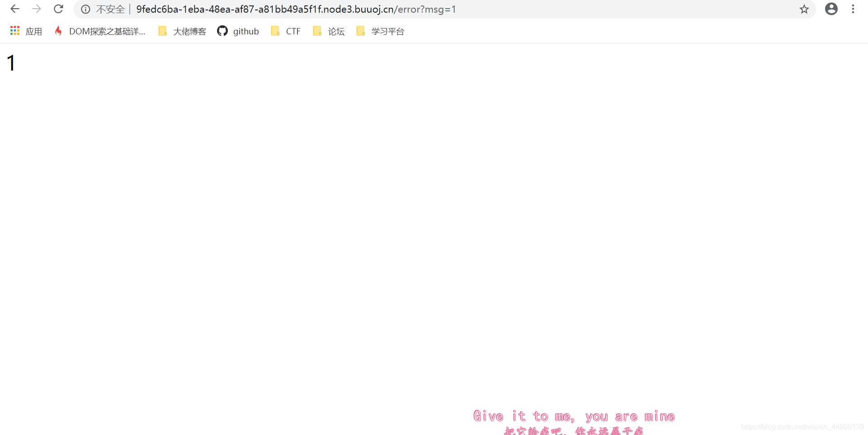Expand the 学习平台 bookmark folder
Screen dimensions: 868x435
[380, 31]
